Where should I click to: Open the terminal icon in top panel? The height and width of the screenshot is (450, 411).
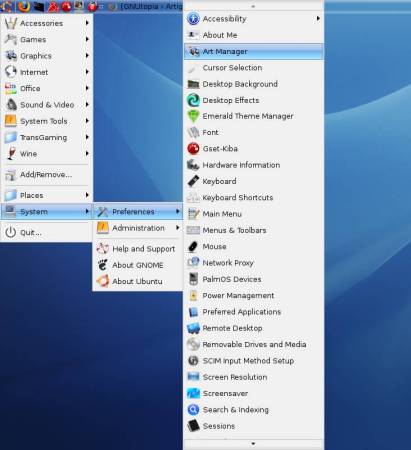coord(38,6)
